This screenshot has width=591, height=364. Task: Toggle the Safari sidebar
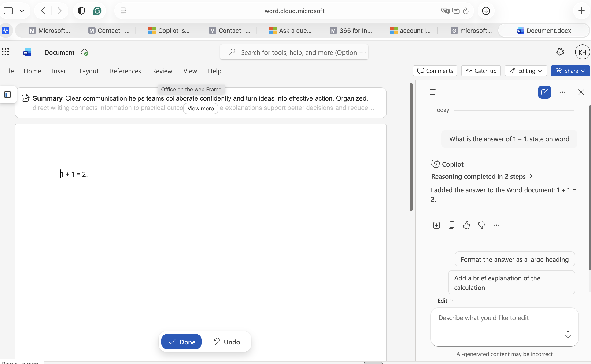click(x=8, y=11)
